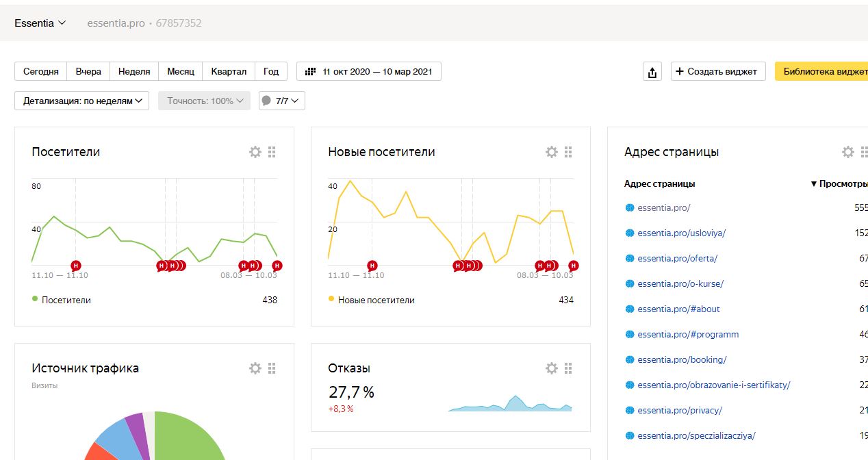
Task: Open the essentia.pro/usloviya/ link
Action: (681, 233)
